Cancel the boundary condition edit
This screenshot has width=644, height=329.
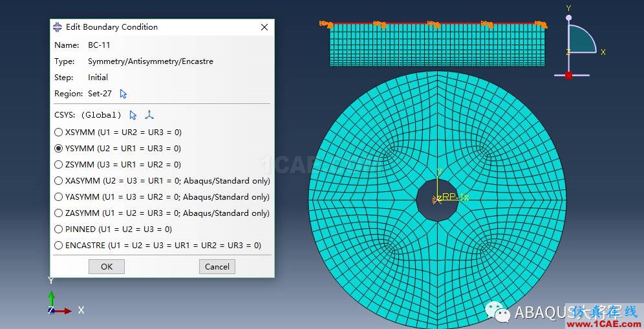coord(217,266)
